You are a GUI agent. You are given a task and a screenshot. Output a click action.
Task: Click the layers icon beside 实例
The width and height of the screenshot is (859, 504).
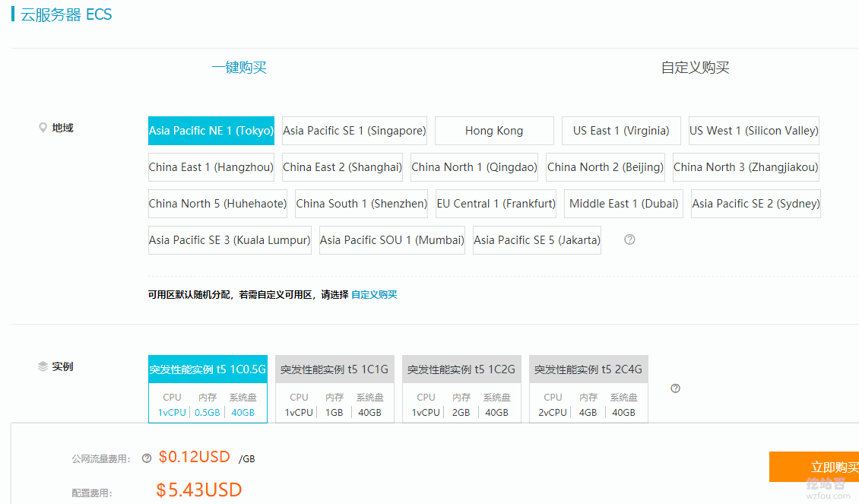click(x=43, y=366)
